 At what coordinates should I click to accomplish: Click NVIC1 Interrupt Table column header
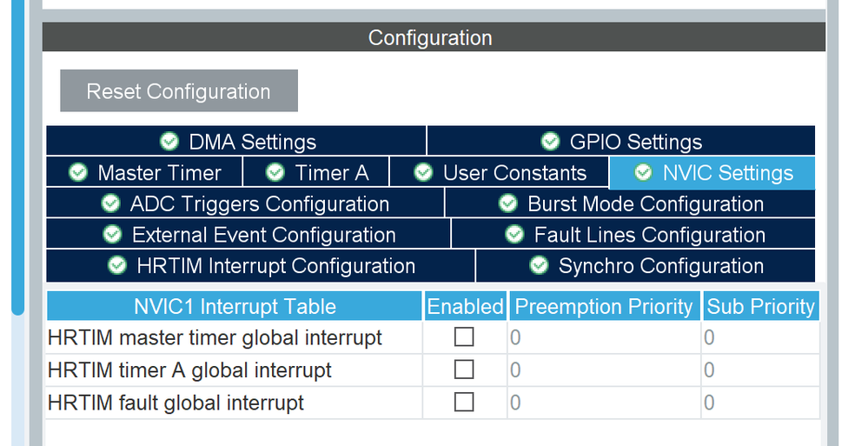[235, 306]
